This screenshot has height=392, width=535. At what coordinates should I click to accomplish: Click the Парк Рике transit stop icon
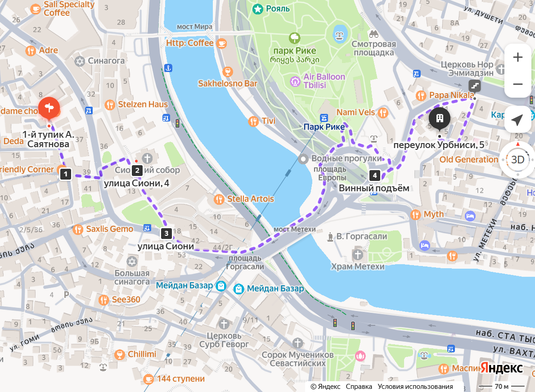click(324, 118)
